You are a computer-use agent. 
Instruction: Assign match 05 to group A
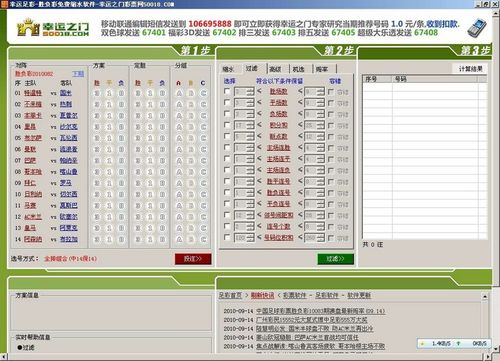pos(179,138)
